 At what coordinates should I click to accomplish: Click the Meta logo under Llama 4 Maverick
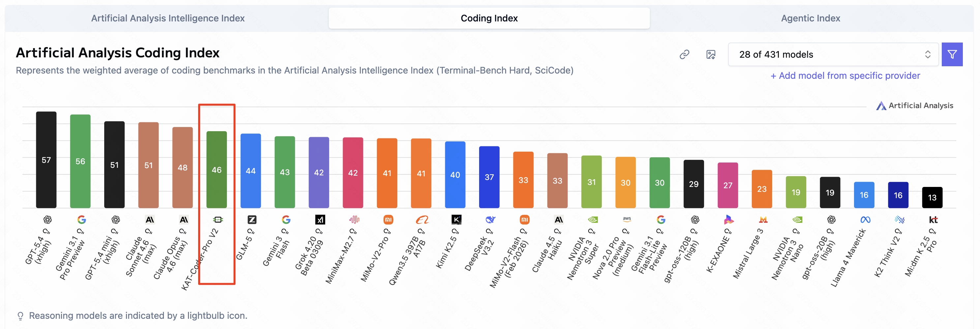point(865,220)
